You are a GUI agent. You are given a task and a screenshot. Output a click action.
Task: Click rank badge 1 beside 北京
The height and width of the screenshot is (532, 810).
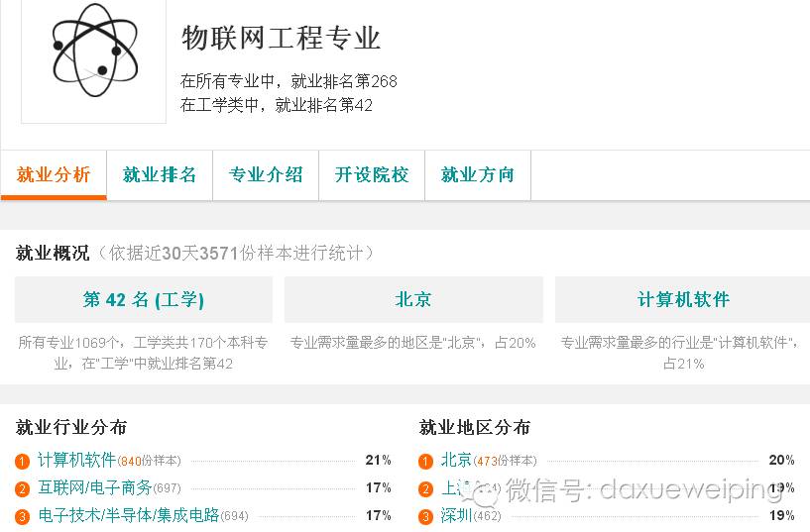click(x=425, y=461)
